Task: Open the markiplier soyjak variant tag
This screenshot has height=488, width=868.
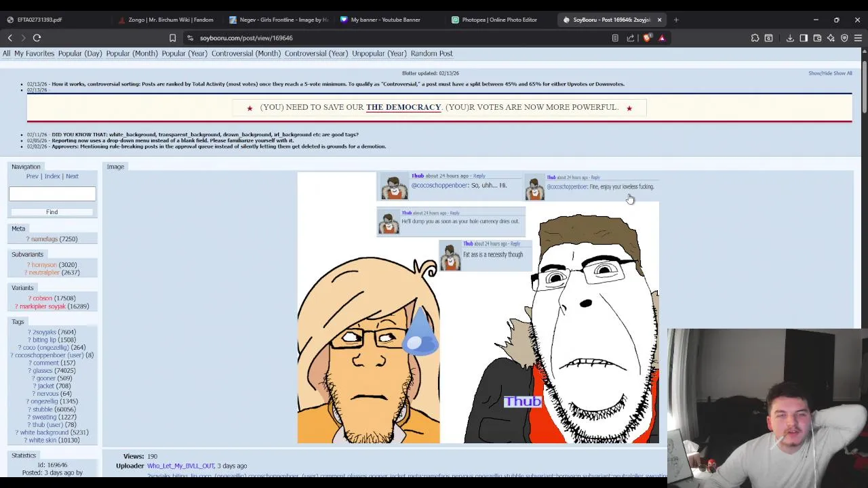Action: click(43, 306)
